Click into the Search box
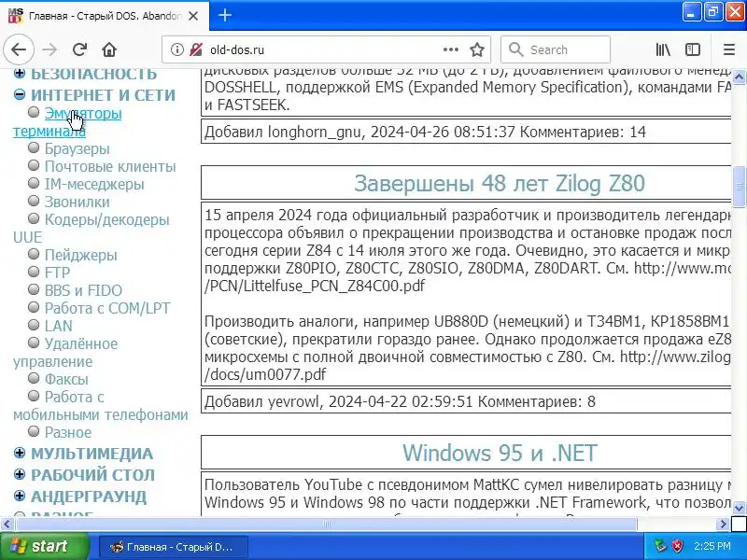The height and width of the screenshot is (560, 747). [x=556, y=49]
